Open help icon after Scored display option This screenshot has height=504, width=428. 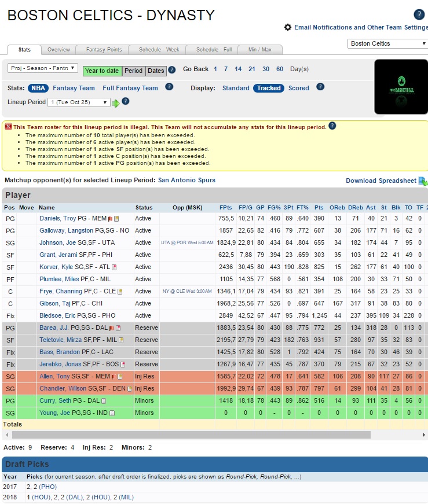coord(320,87)
